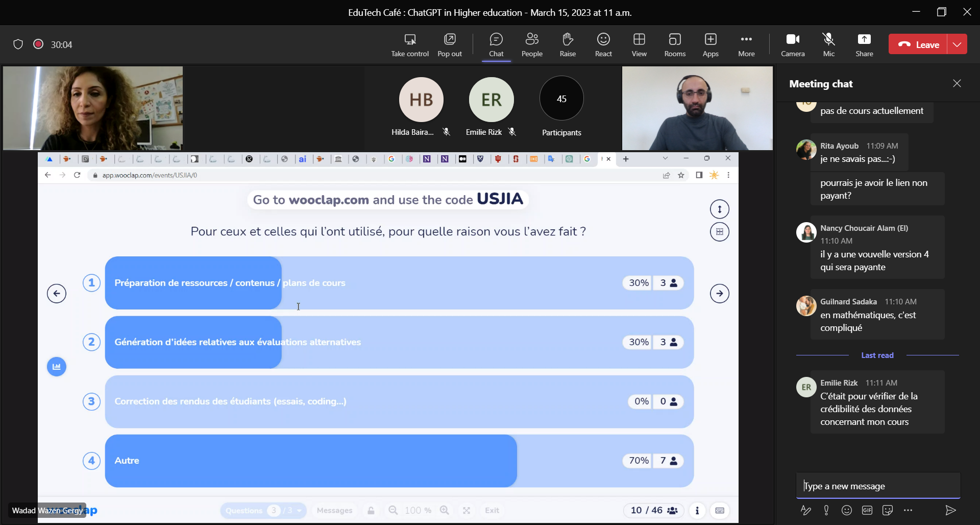Open Emilie Rizk participant avatar
This screenshot has width=980, height=525.
[492, 100]
